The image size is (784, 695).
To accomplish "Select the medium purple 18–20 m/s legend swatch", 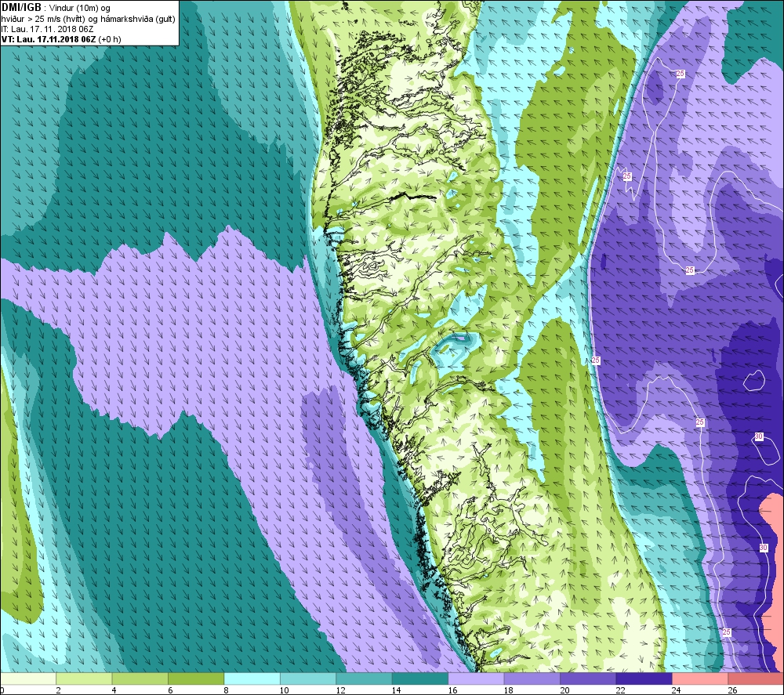I will [x=532, y=679].
